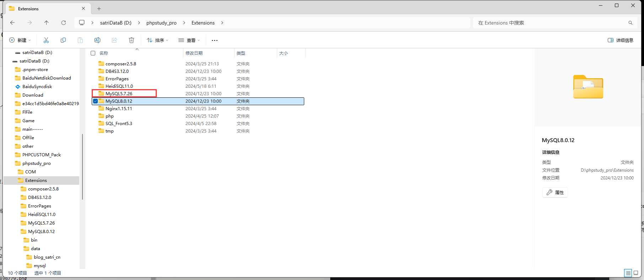Delete the selected folder with trash icon
The image size is (644, 280).
(x=132, y=40)
